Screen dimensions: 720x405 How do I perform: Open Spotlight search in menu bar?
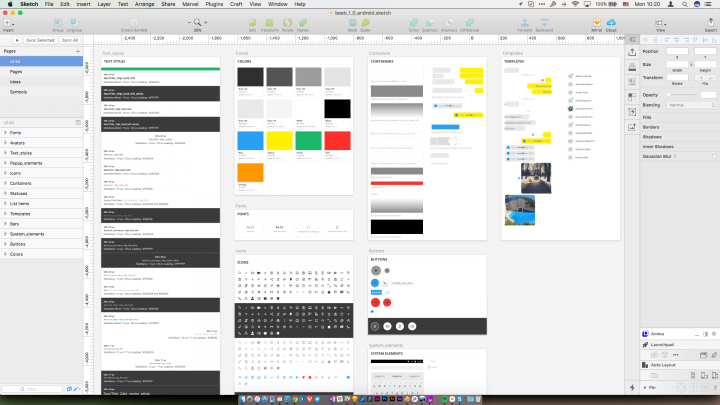tap(684, 4)
